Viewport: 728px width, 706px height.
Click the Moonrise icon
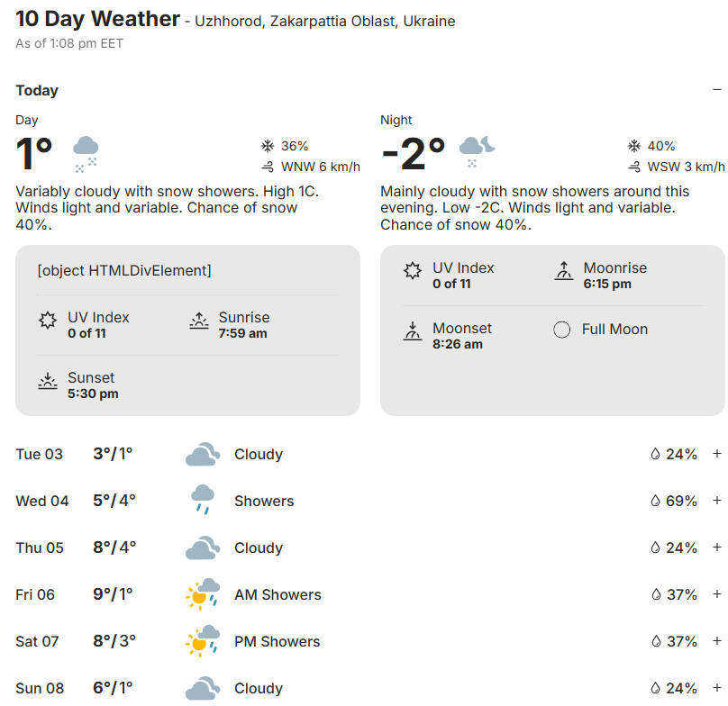[564, 272]
